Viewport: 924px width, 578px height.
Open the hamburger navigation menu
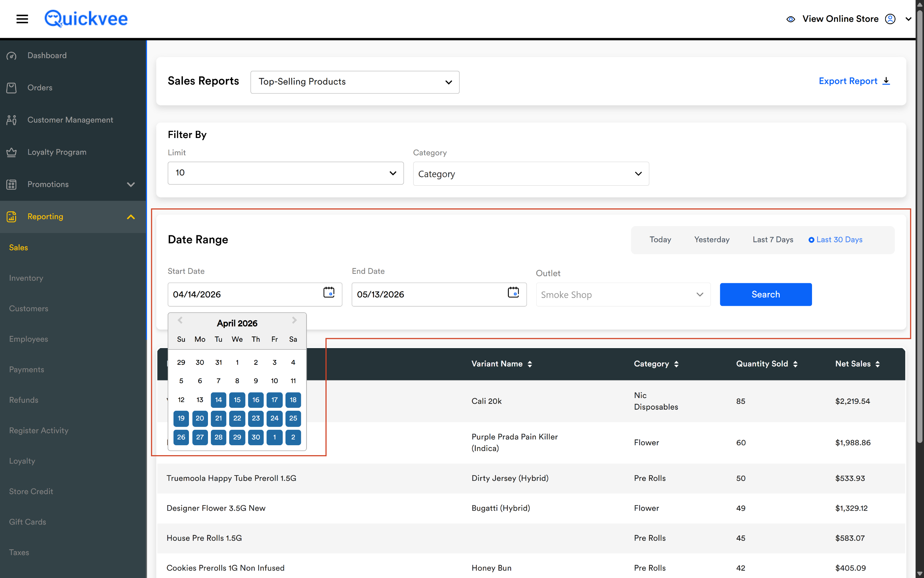click(22, 19)
